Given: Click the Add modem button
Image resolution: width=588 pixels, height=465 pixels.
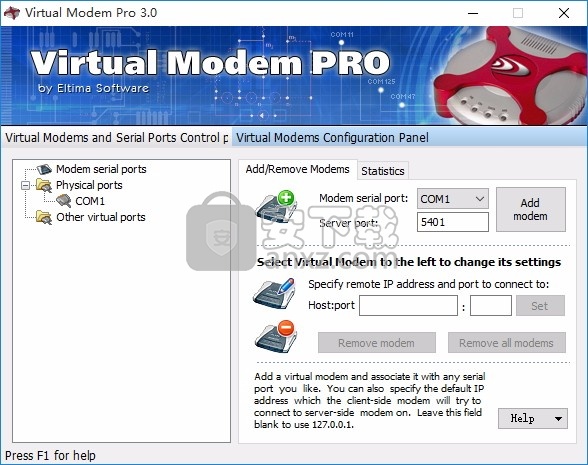Looking at the screenshot, I should pos(531,210).
